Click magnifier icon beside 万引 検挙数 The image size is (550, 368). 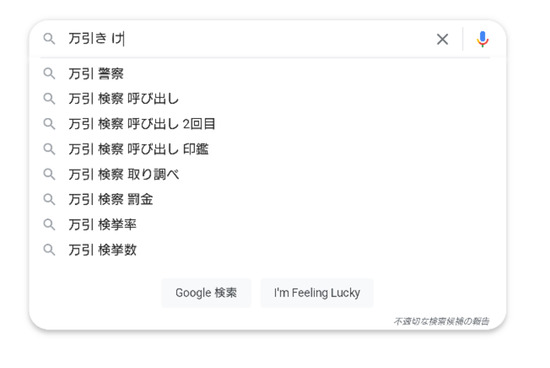[x=49, y=250]
